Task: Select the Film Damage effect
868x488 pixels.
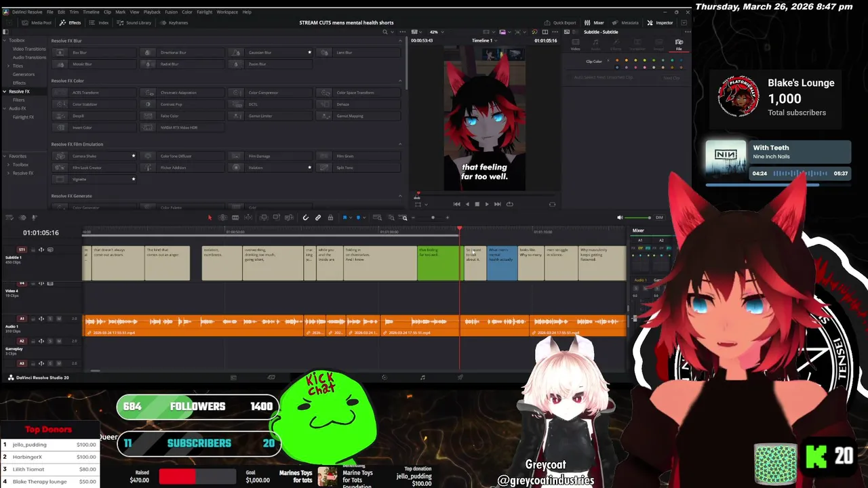Action: pos(271,156)
